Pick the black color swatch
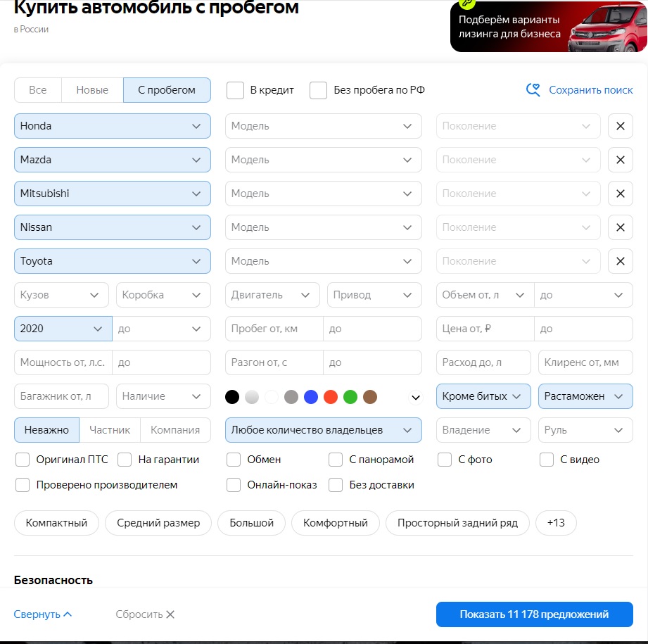Screen dimensions: 648x644 [232, 397]
